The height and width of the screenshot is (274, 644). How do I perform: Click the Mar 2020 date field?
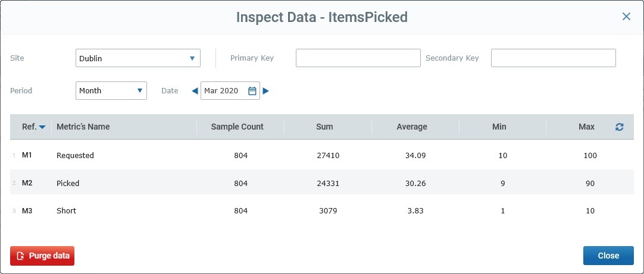pos(230,91)
